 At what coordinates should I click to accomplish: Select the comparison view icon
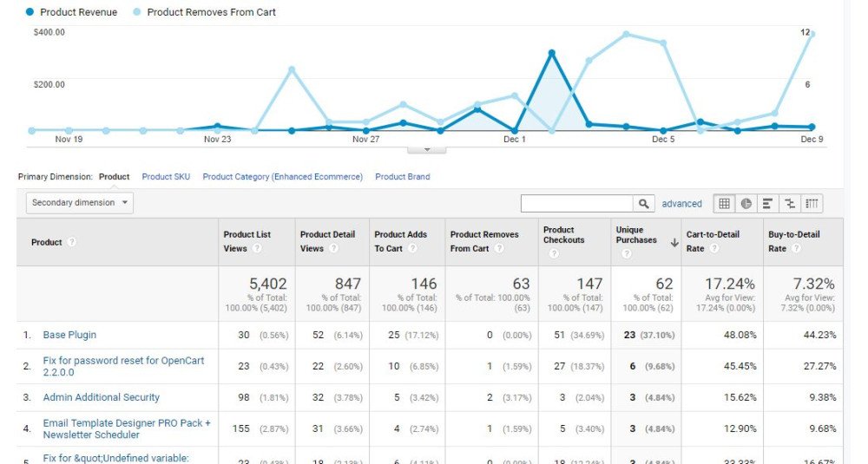click(790, 204)
